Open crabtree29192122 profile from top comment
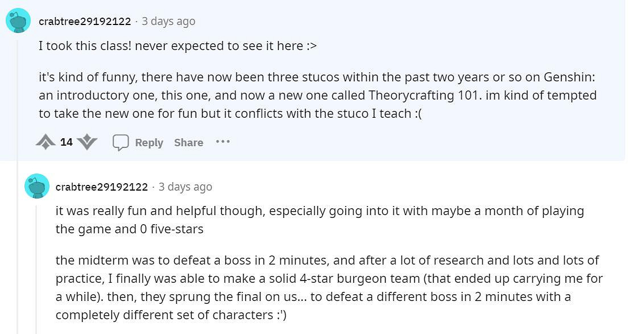The width and height of the screenshot is (644, 334). (x=84, y=22)
